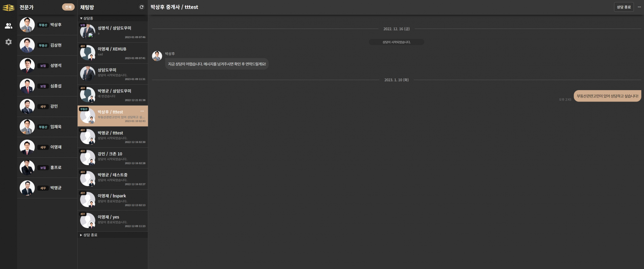Screen dimensions: 644x269
Task: Open the experts people icon in sidebar
Action: [8, 26]
